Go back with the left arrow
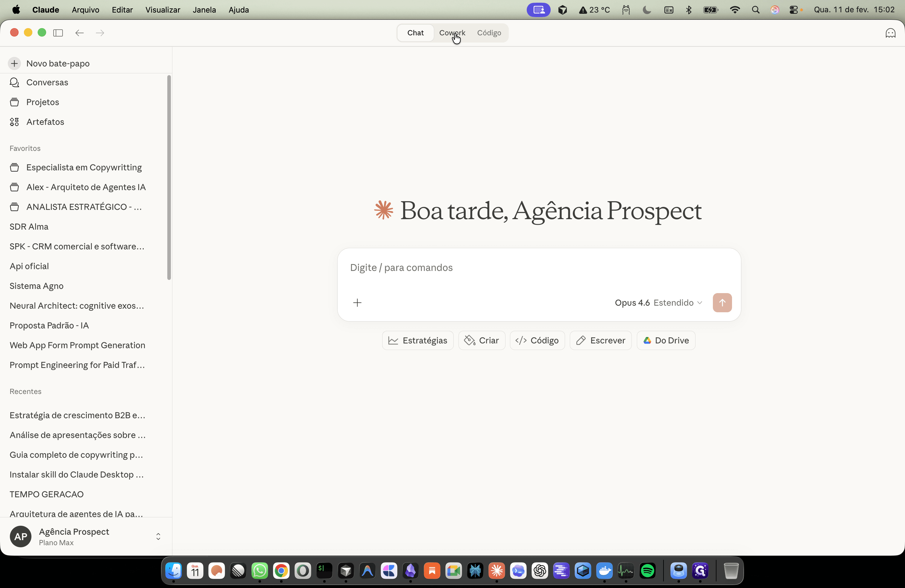The image size is (905, 588). click(80, 33)
